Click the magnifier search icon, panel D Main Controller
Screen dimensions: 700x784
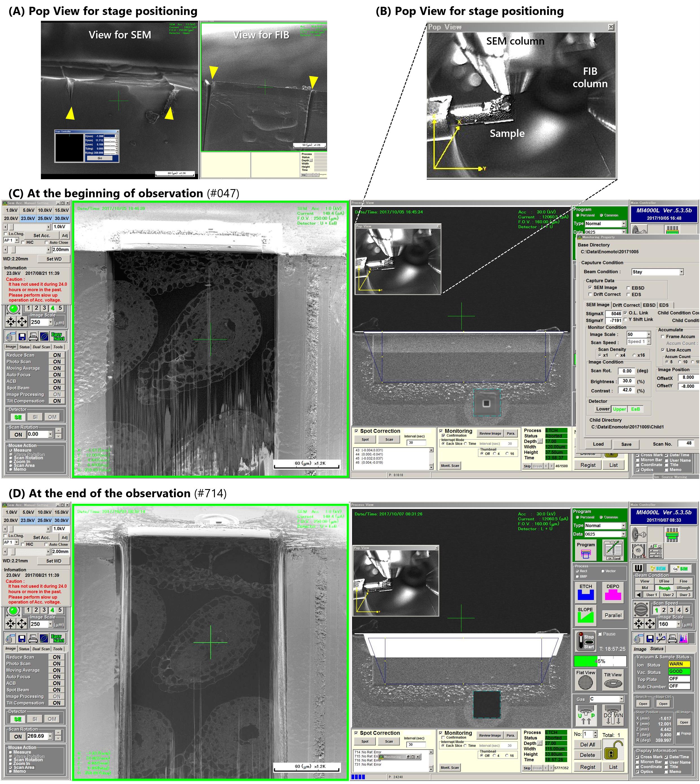coord(639,551)
